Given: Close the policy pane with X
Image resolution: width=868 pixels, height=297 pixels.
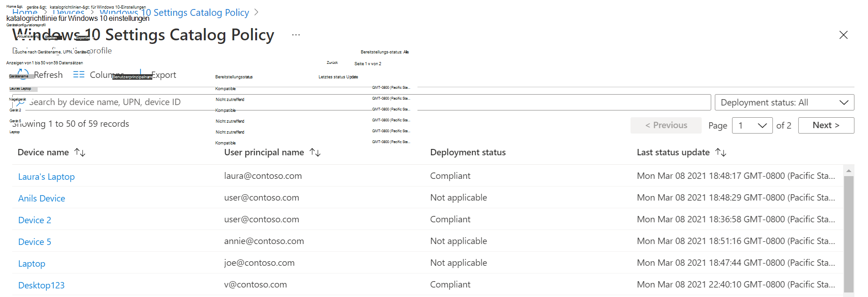Looking at the screenshot, I should (x=843, y=35).
